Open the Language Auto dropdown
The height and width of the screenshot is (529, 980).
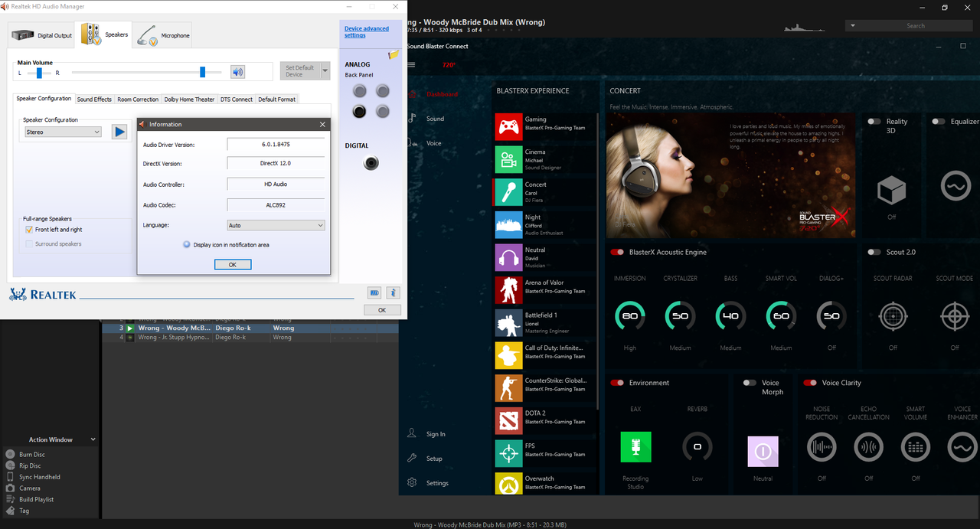coord(276,225)
